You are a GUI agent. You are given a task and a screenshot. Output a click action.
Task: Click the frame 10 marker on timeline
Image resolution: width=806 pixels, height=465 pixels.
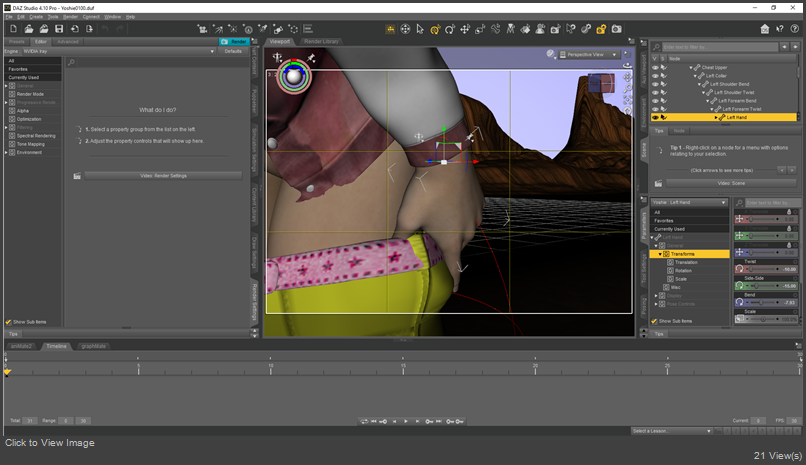(x=270, y=367)
